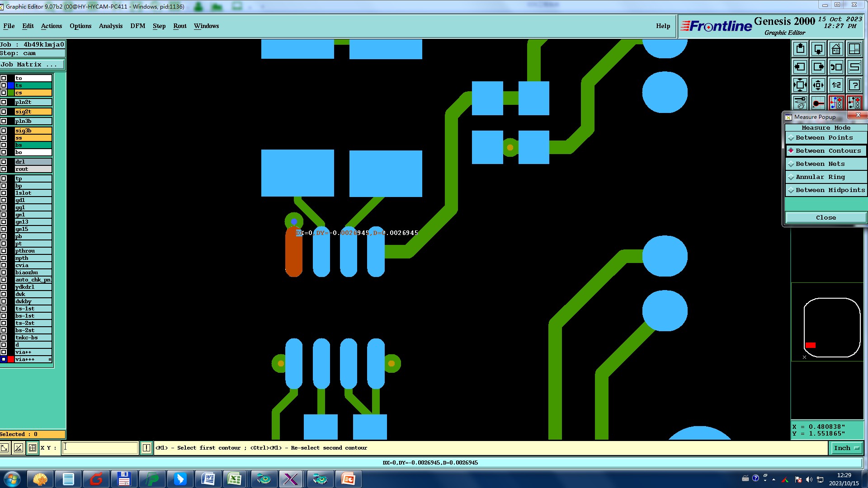The height and width of the screenshot is (488, 868).
Task: Open the DFM menu
Action: tap(137, 26)
